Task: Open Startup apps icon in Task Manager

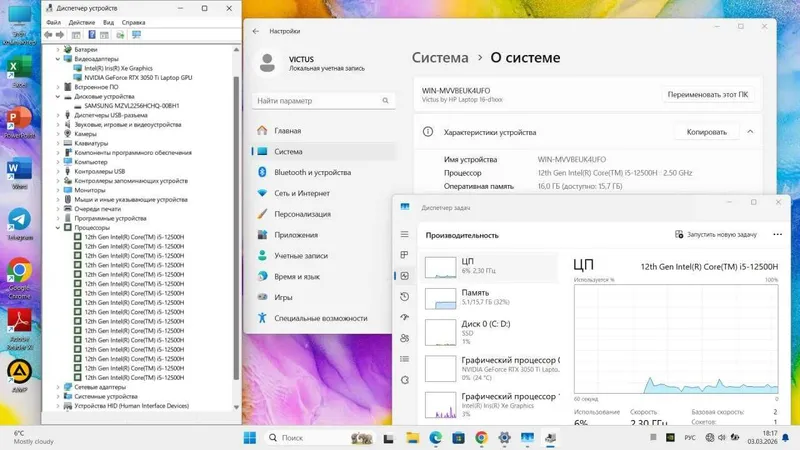Action: [x=405, y=317]
